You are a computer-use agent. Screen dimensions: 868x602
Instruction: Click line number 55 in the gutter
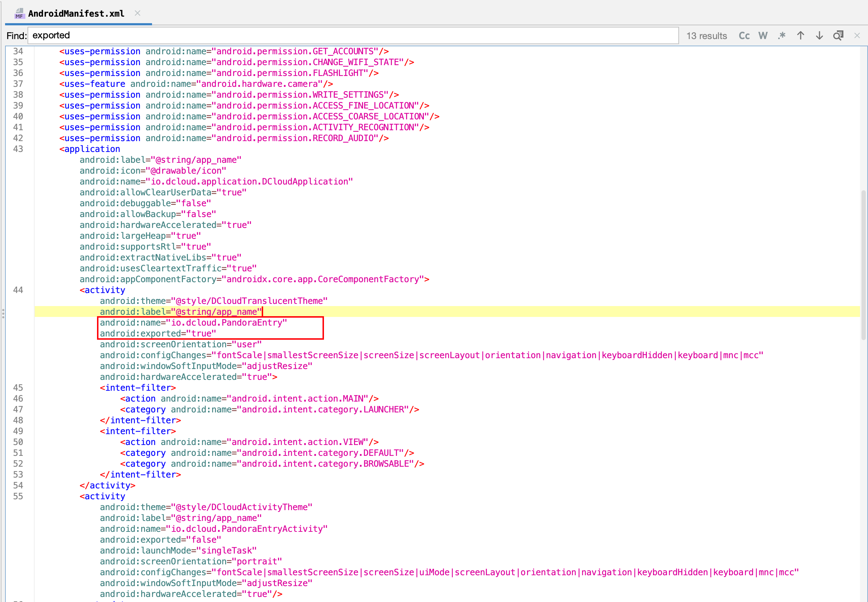[18, 496]
